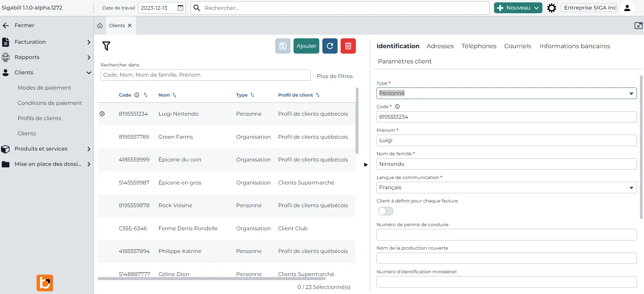Viewport: 644px width, 294px height.
Task: Click the Prénom input field
Action: pyautogui.click(x=507, y=140)
